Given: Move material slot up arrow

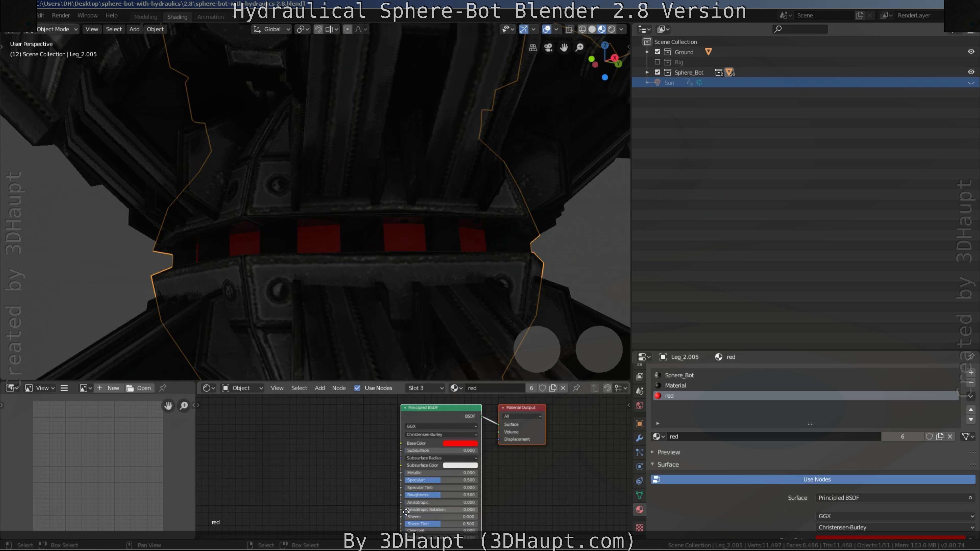Looking at the screenshot, I should coord(971,409).
